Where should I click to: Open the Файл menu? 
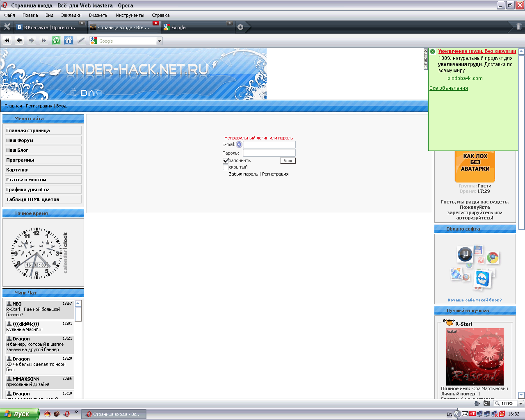[10, 15]
